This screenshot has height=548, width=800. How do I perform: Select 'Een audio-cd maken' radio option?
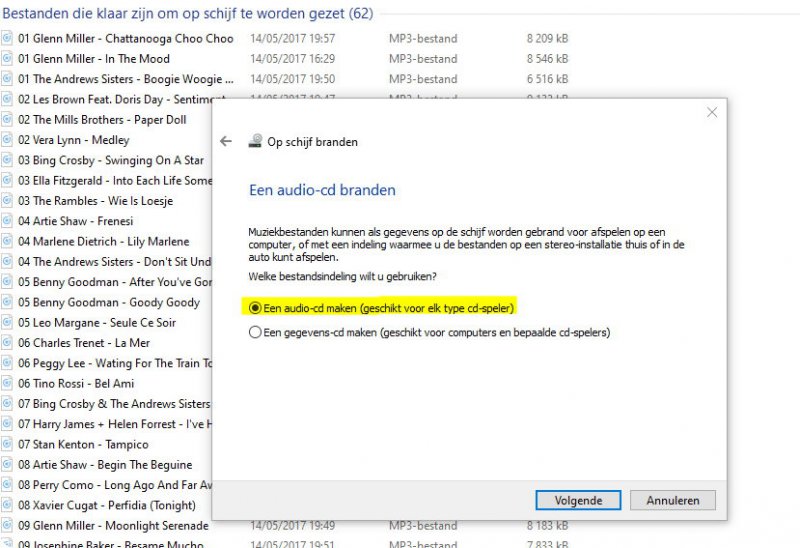tap(256, 308)
